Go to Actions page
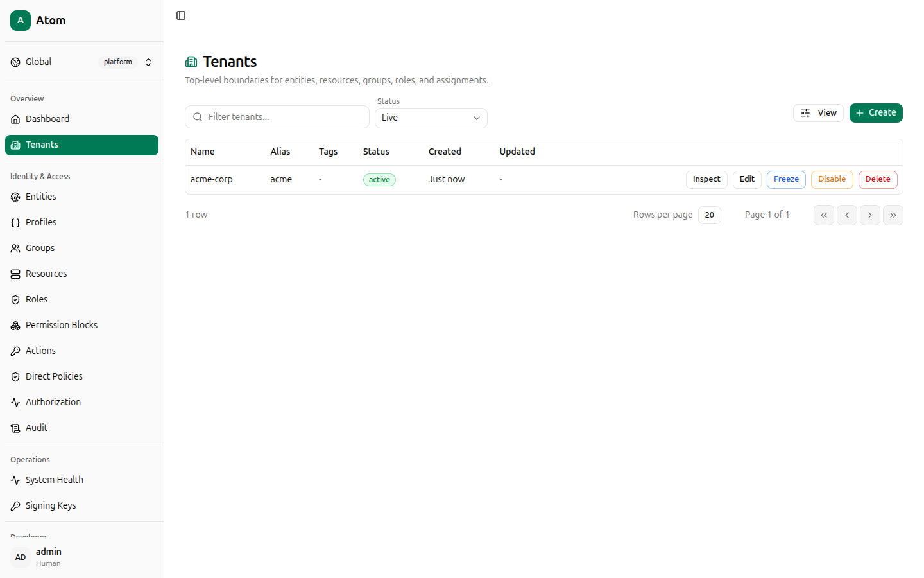Image resolution: width=924 pixels, height=578 pixels. tap(81, 351)
